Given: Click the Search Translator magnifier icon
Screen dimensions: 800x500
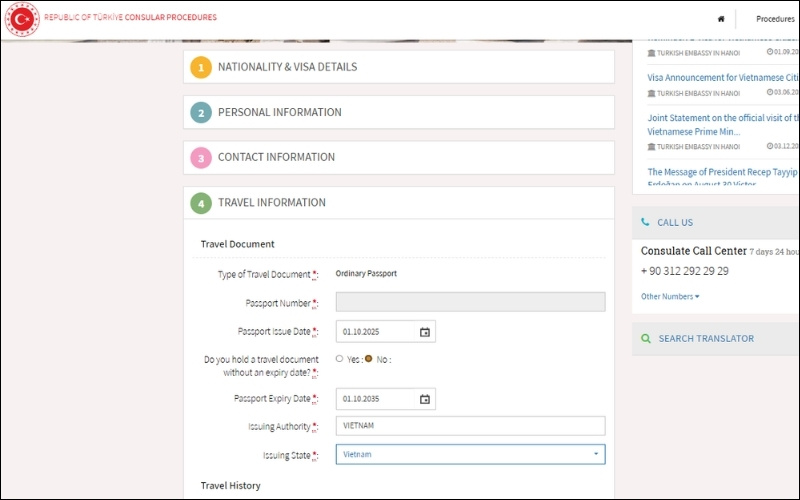Looking at the screenshot, I should pos(645,339).
